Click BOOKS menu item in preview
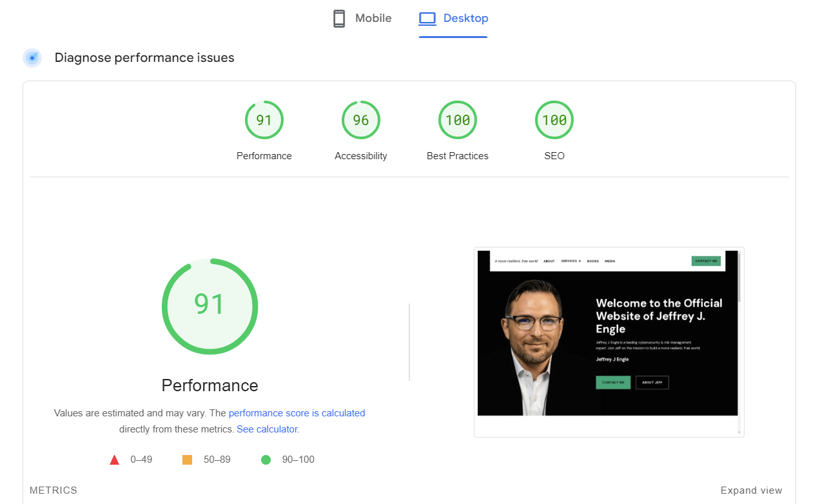 [x=592, y=261]
